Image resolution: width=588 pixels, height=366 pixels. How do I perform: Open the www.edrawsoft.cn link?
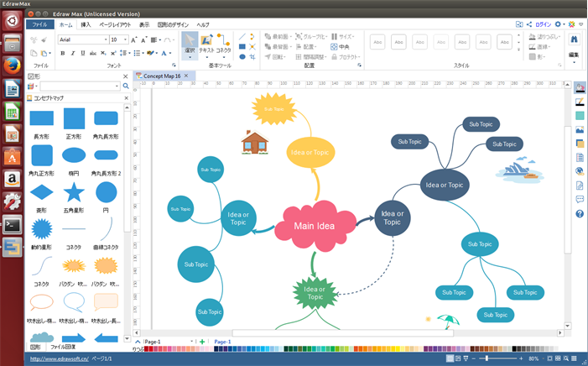click(59, 358)
